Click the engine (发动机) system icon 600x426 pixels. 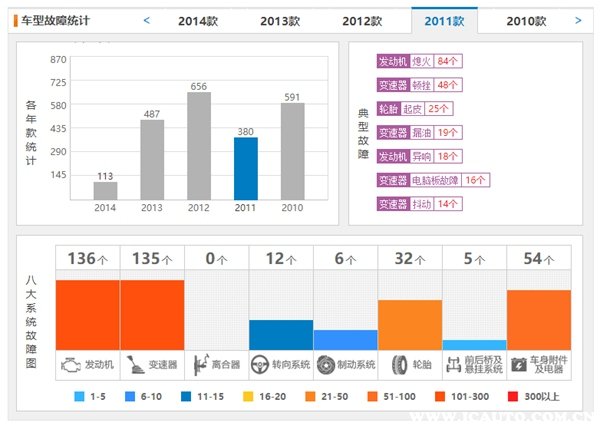[x=71, y=365]
